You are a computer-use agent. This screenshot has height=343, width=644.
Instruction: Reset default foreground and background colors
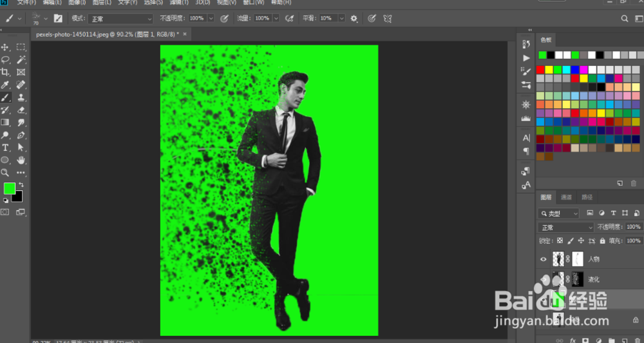click(x=6, y=201)
